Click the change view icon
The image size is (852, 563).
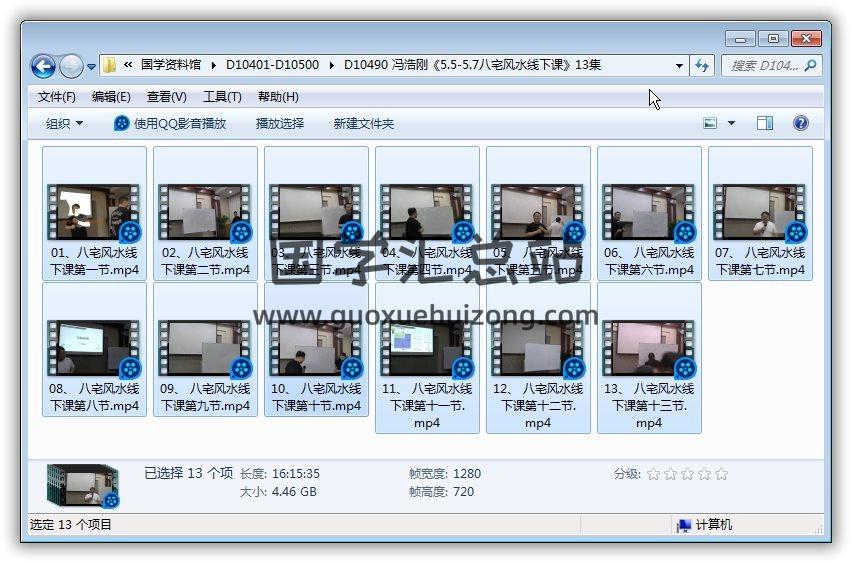point(711,123)
